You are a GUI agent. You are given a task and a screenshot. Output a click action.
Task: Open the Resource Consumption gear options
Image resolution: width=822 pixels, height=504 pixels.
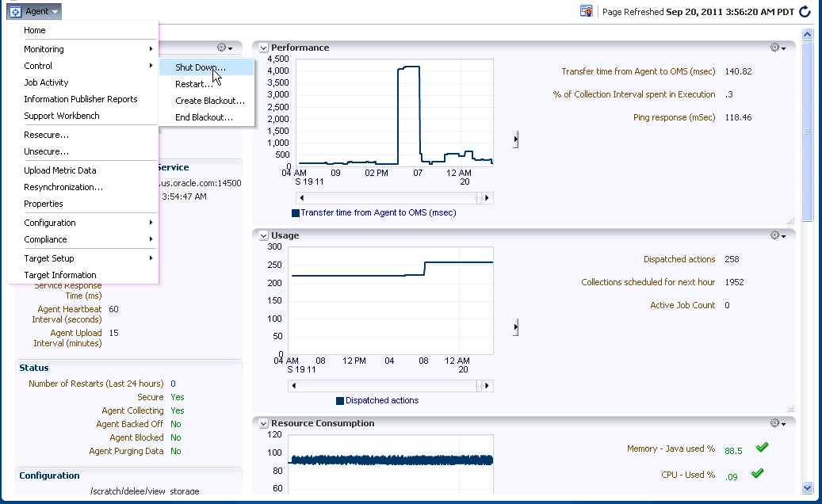778,423
